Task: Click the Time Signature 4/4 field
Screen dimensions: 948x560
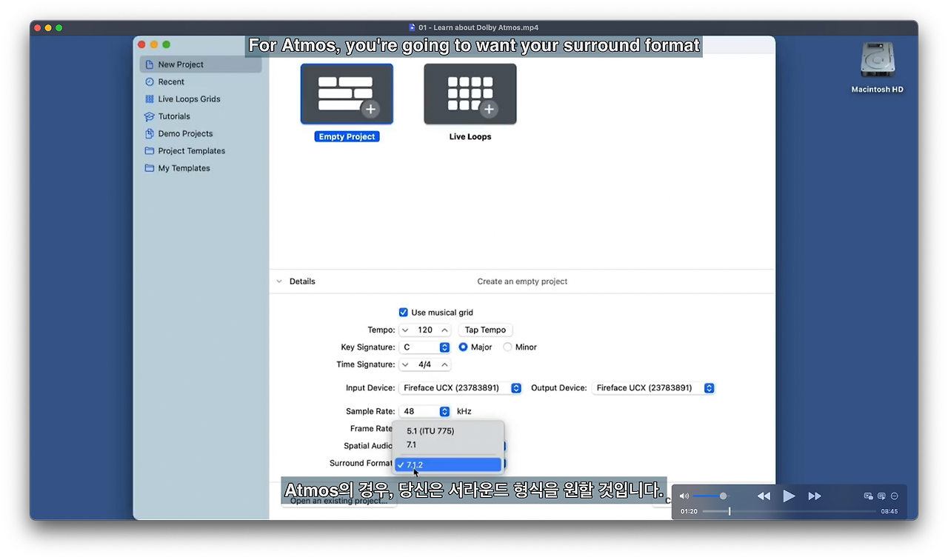Action: (x=425, y=364)
